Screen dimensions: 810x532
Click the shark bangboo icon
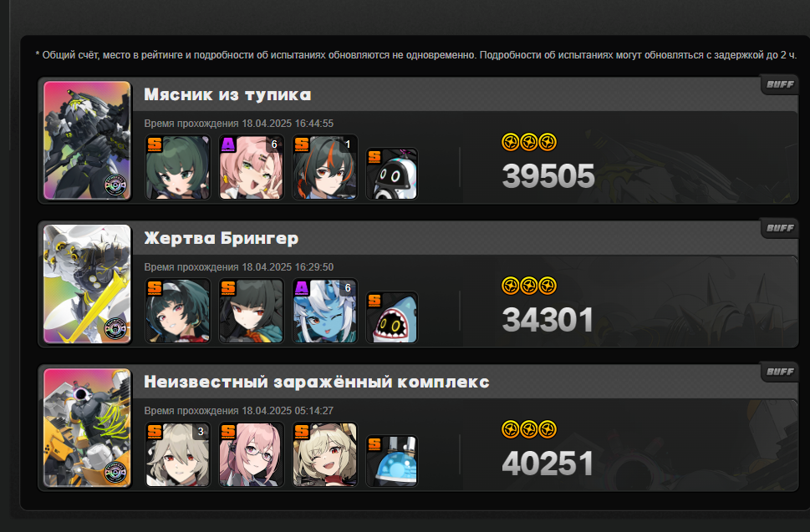(391, 317)
